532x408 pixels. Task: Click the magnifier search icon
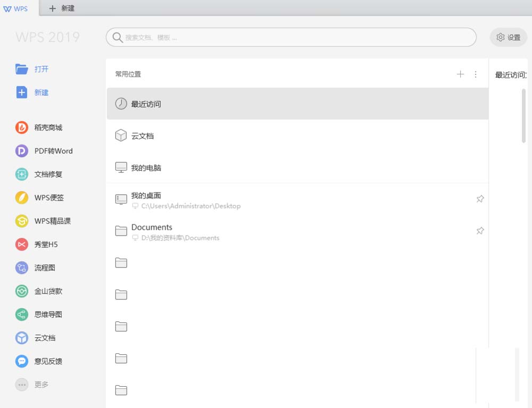(118, 37)
